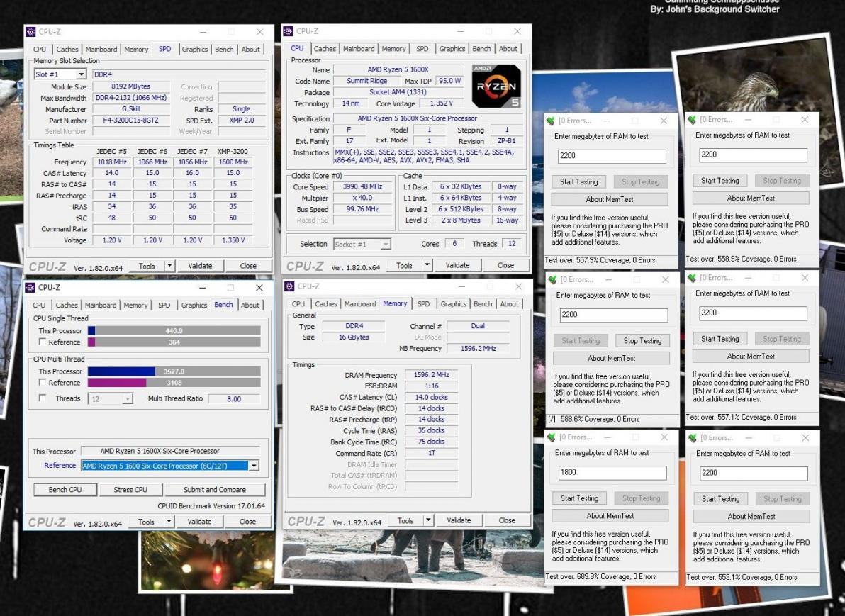The height and width of the screenshot is (616, 845).
Task: Enable Reference checkbox under CPU Single Thread
Action: pos(43,342)
